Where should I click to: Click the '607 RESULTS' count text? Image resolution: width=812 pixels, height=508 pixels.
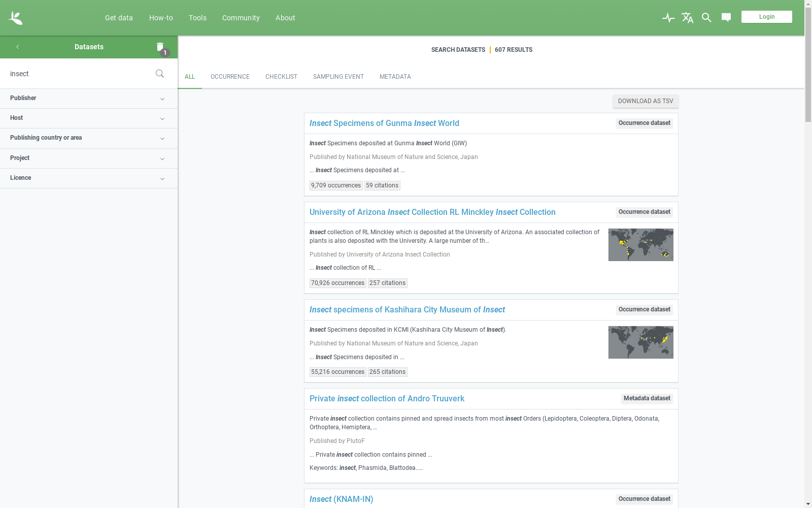tap(513, 50)
